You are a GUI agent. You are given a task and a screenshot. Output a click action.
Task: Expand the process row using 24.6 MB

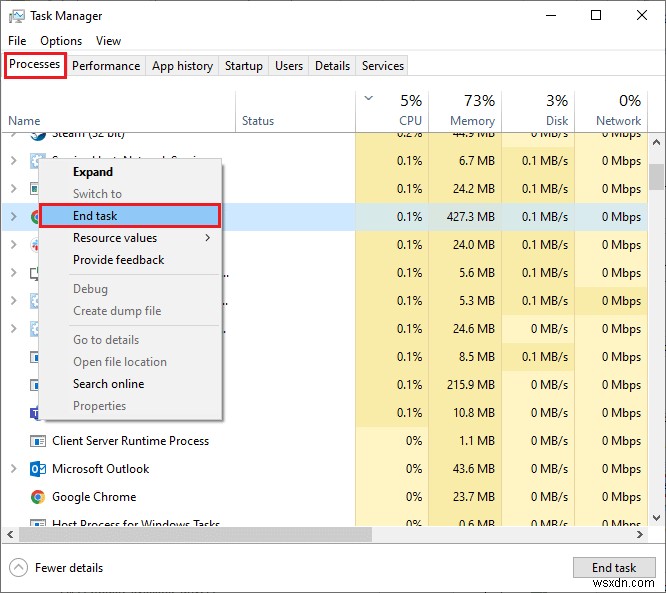point(14,329)
